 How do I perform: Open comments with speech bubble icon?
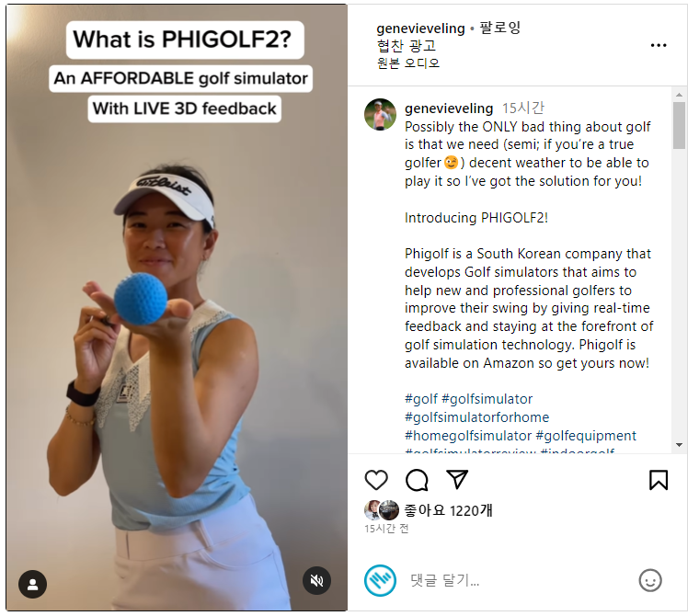[x=417, y=480]
